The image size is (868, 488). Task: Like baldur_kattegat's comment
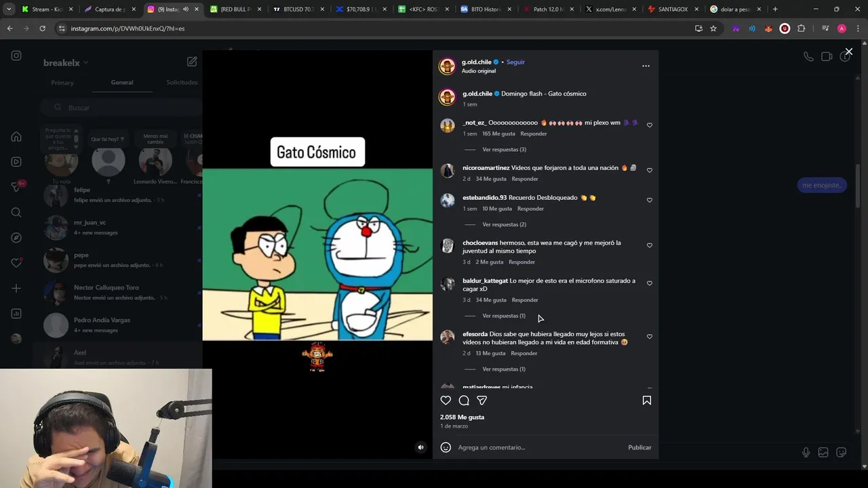click(x=650, y=283)
